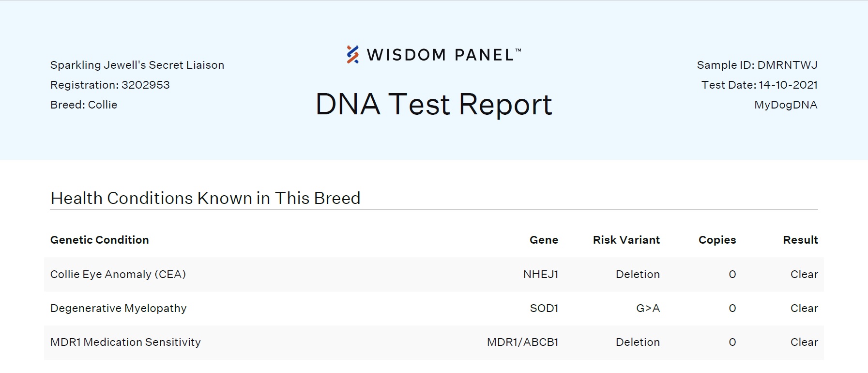Click the dog name Sparkling Jewell's Secret Liaison
Viewport: 868px width, 373px height.
tap(137, 65)
